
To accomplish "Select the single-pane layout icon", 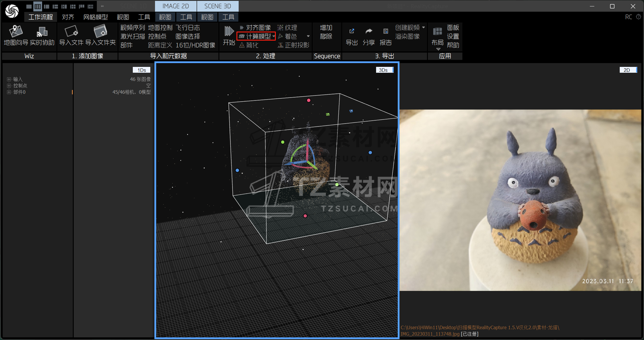I will pyautogui.click(x=29, y=6).
